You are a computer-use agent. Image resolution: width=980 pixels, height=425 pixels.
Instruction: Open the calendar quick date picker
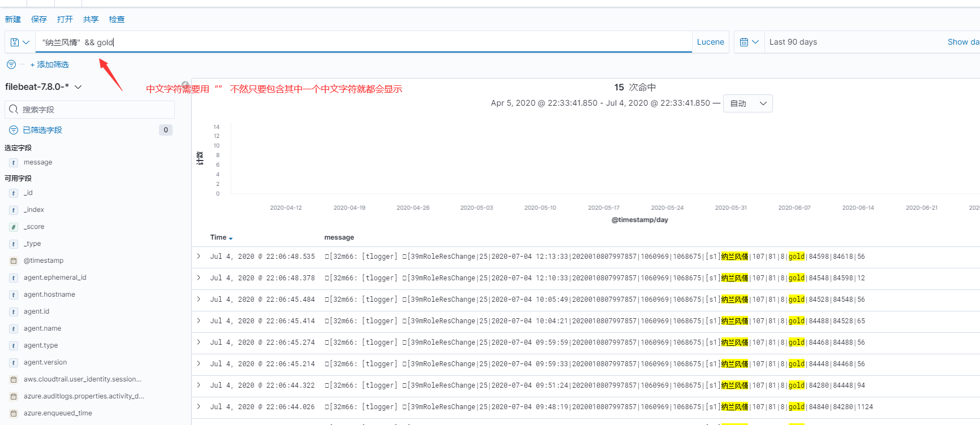point(749,42)
